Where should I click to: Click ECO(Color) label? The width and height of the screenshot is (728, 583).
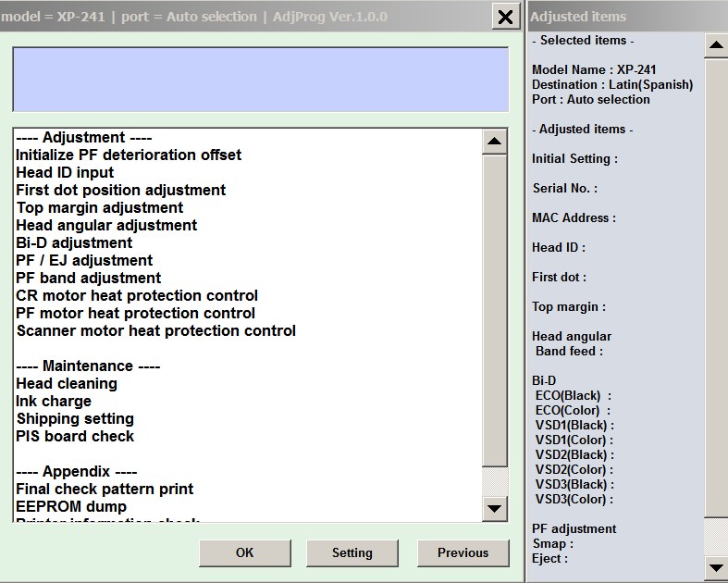click(x=573, y=411)
